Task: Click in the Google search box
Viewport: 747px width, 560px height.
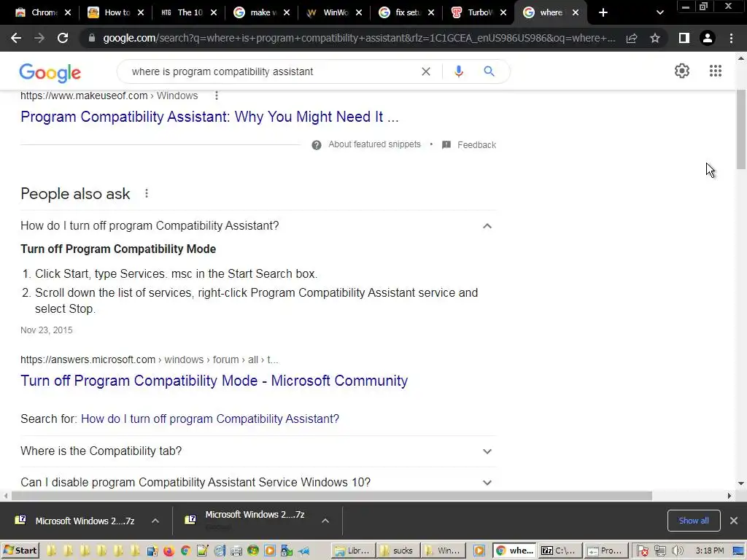Action: tap(271, 71)
